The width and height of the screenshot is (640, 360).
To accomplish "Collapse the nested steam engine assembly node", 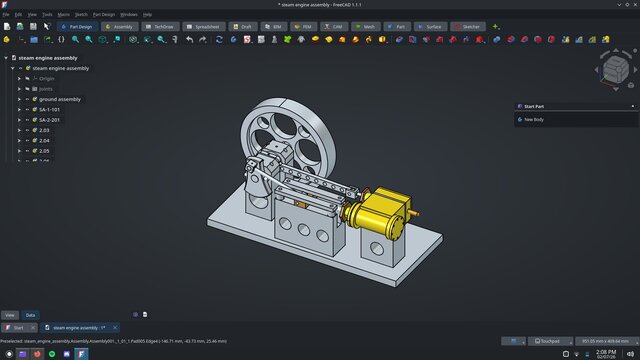I will tap(13, 68).
